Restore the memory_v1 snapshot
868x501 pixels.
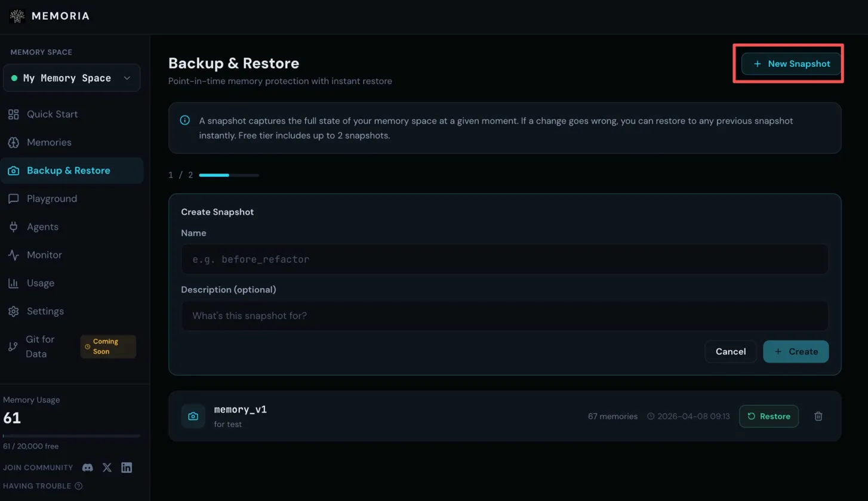click(x=768, y=416)
